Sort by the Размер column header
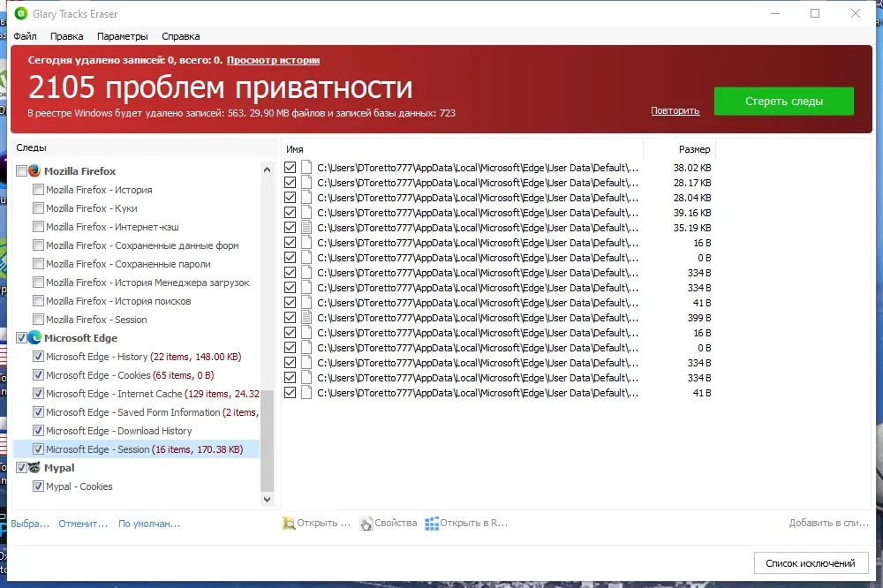 [x=679, y=149]
